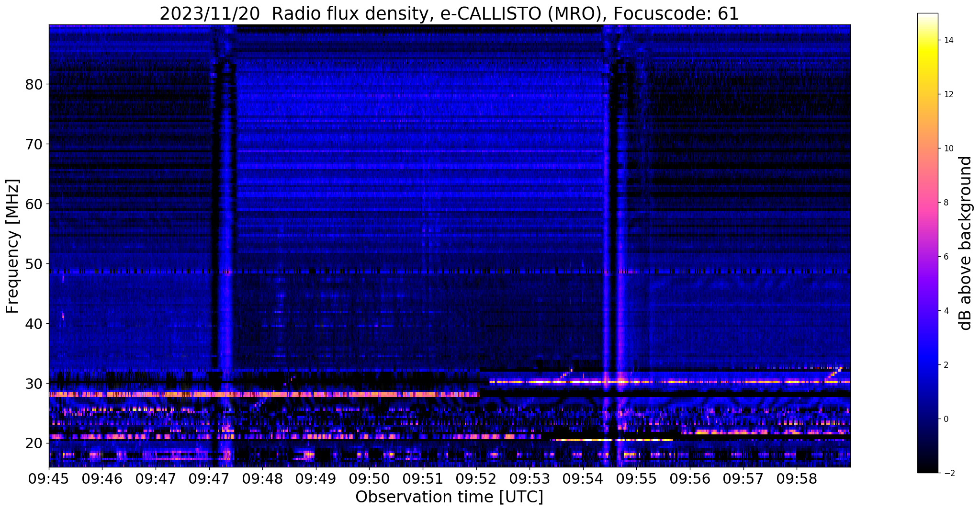Click the black bottom end of the colorbar
The width and height of the screenshot is (980, 511).
coord(927,469)
